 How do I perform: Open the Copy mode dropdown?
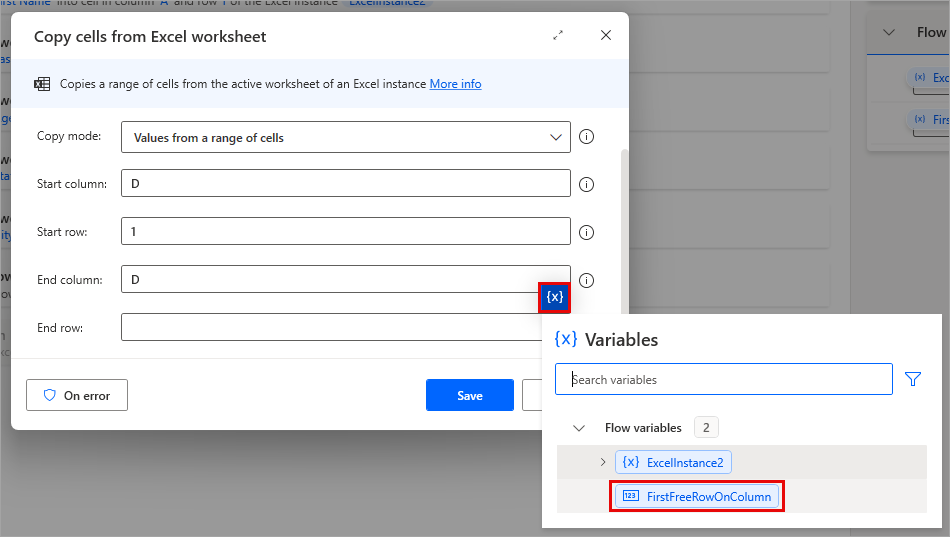point(346,137)
